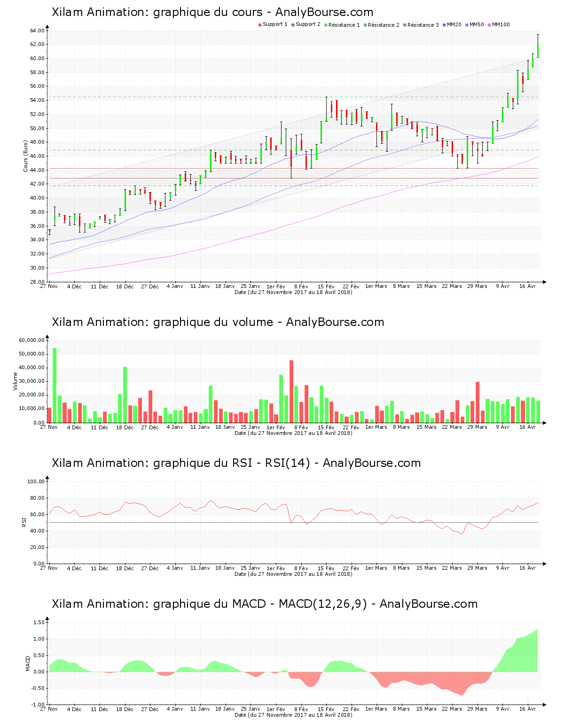Click '16 Avr' on the price chart axis
564x728 pixels.
coord(527,286)
